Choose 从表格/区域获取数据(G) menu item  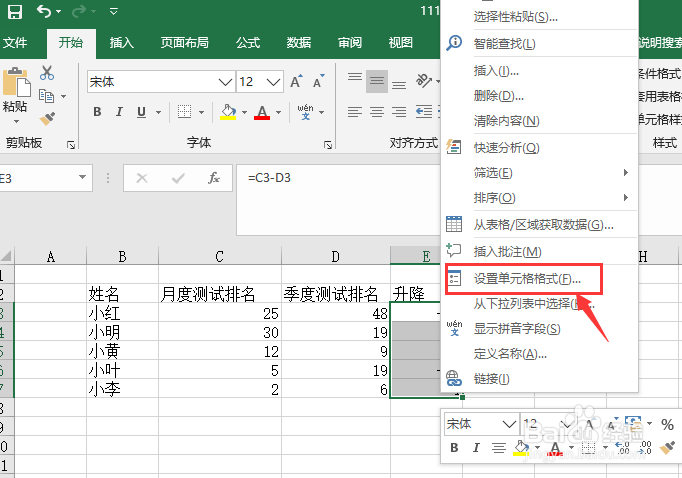coord(539,224)
